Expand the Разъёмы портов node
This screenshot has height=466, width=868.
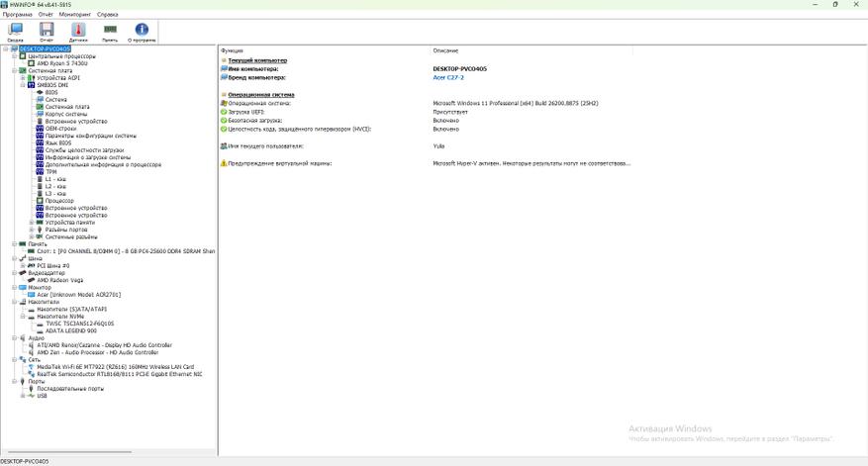pos(32,230)
